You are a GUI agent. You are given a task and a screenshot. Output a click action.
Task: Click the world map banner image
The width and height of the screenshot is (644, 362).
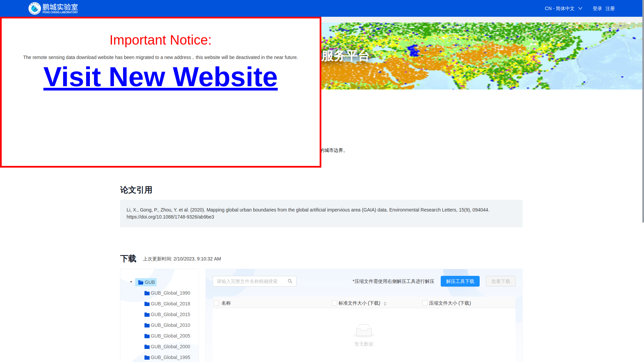coord(482,56)
